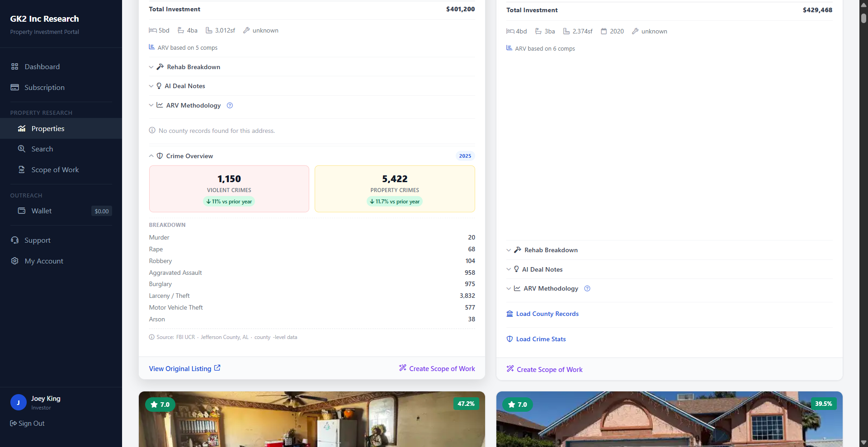Click the Joey King avatar icon
868x447 pixels.
point(18,402)
